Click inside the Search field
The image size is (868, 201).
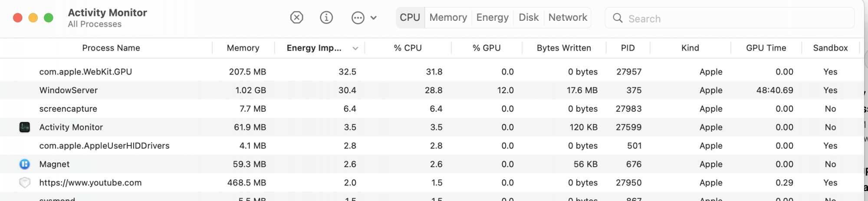click(x=730, y=18)
